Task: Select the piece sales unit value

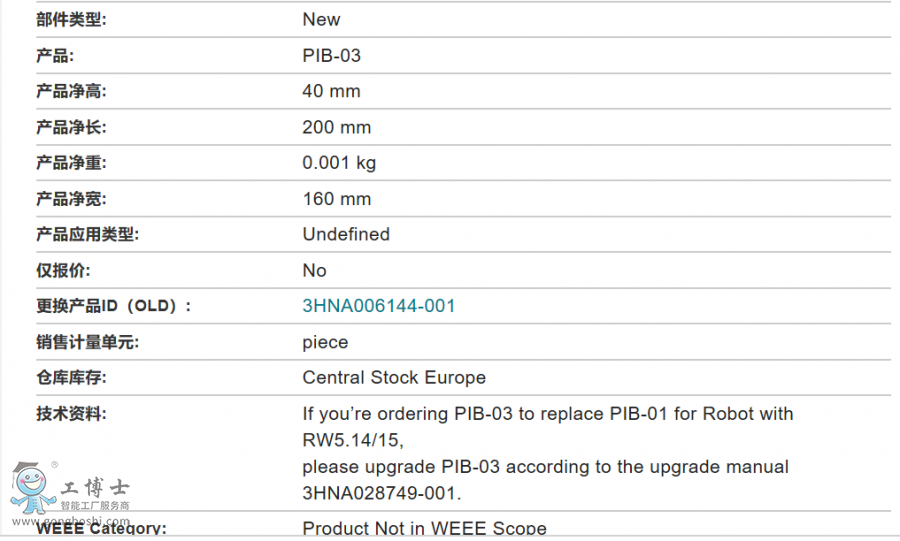Action: 325,342
